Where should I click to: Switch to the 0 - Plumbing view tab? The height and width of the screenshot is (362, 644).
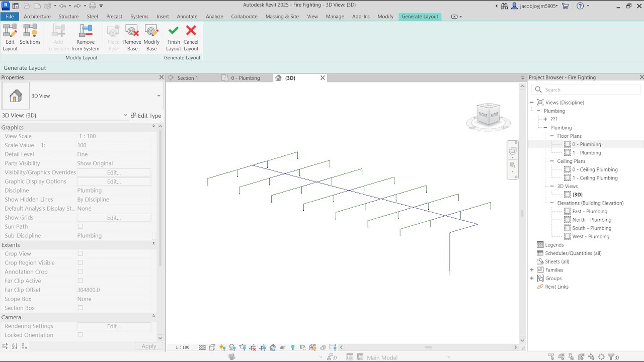click(x=246, y=78)
